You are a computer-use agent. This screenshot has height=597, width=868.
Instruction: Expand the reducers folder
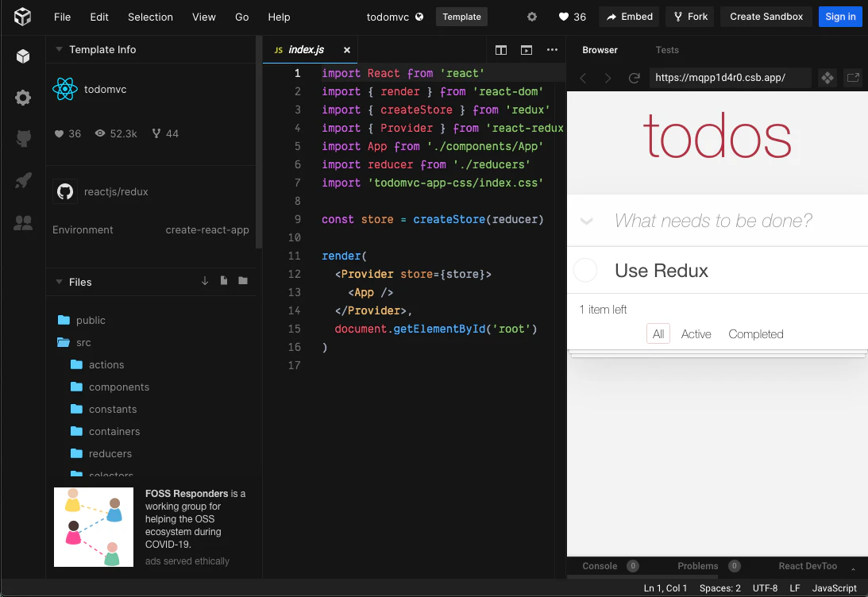tap(102, 453)
